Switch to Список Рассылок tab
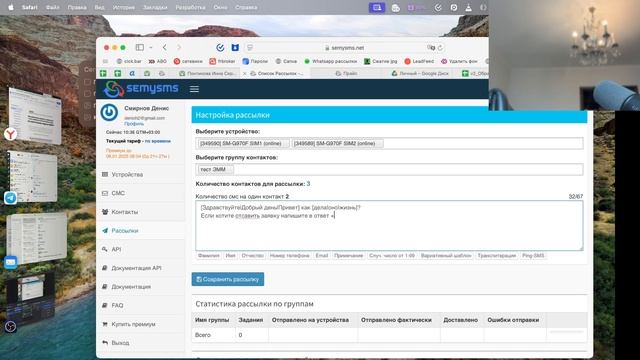Viewport: 640px width, 360px height. [277, 73]
